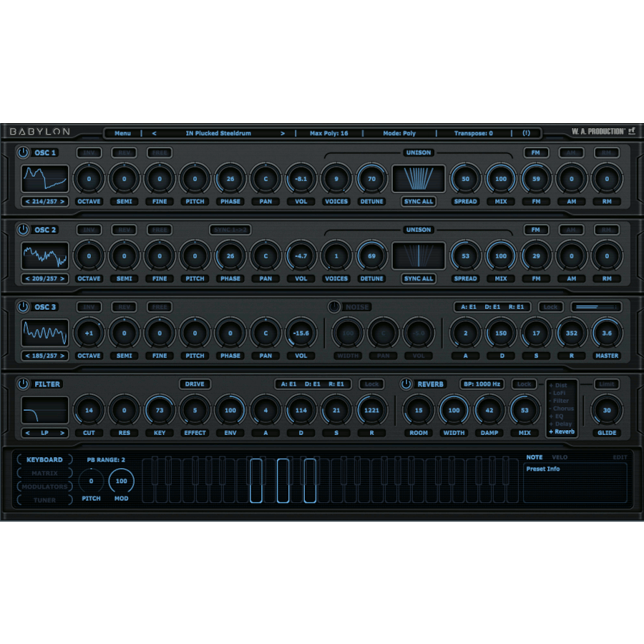Image resolution: width=644 pixels, height=644 pixels.
Task: Switch to previous filter type before LP
Action: click(27, 433)
